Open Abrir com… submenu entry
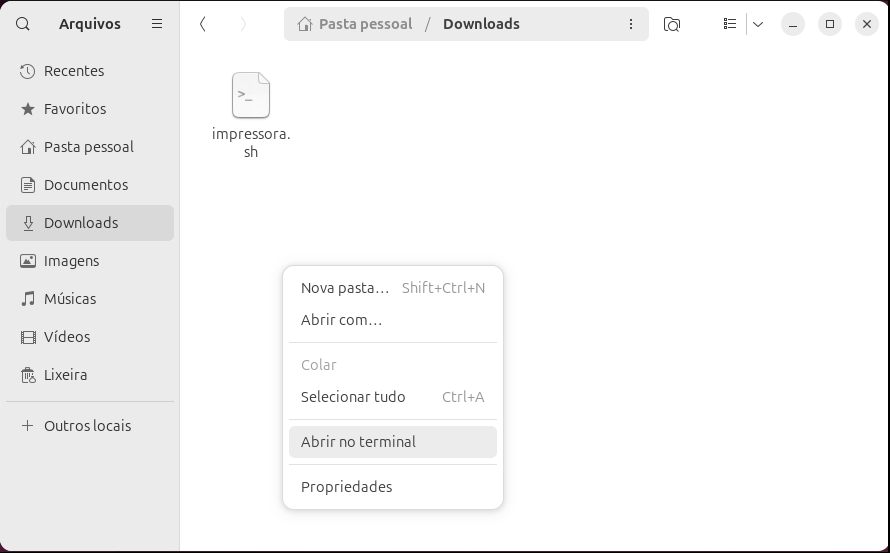This screenshot has width=890, height=553. (x=341, y=320)
